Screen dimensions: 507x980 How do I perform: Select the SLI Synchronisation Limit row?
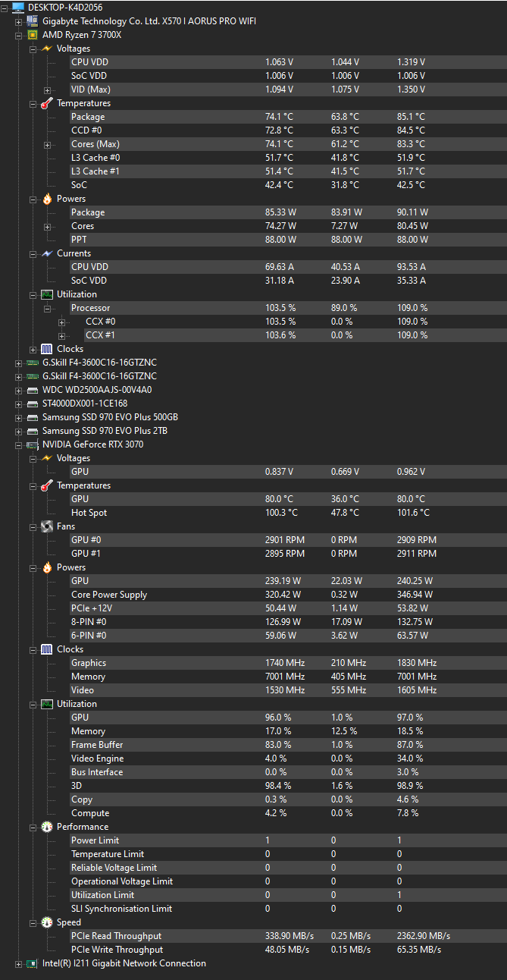[288, 909]
